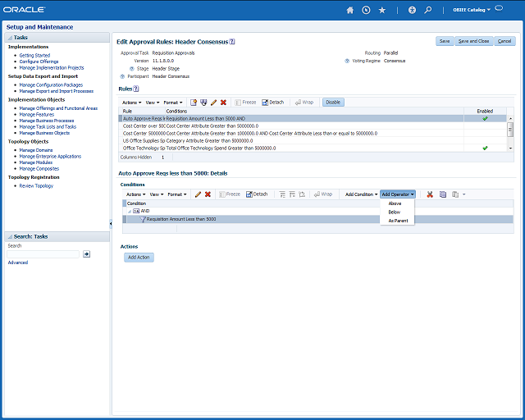The image size is (525, 420).
Task: Open Favorites with the star icon
Action: pyautogui.click(x=382, y=10)
